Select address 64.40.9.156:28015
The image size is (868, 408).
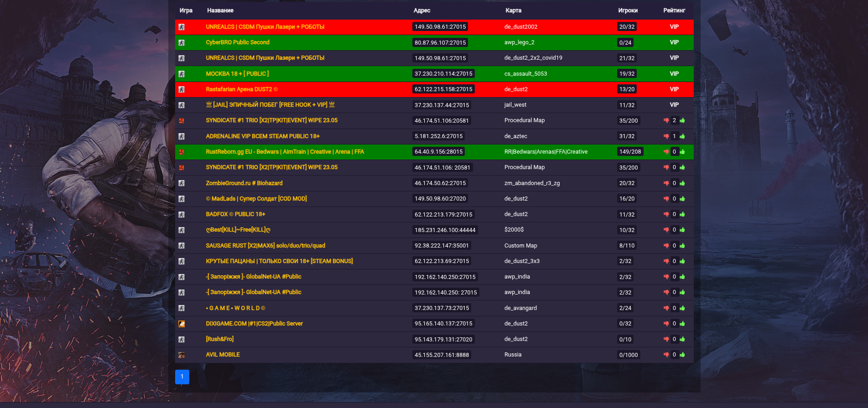(438, 152)
